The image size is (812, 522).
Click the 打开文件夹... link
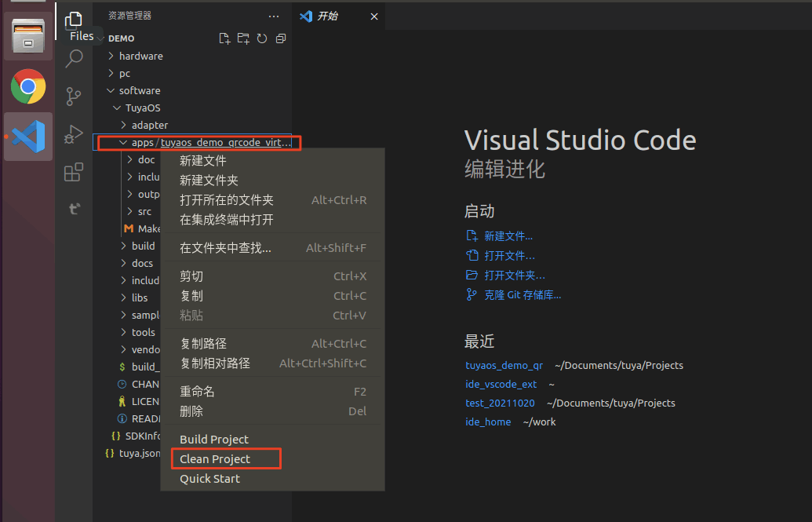pyautogui.click(x=514, y=276)
